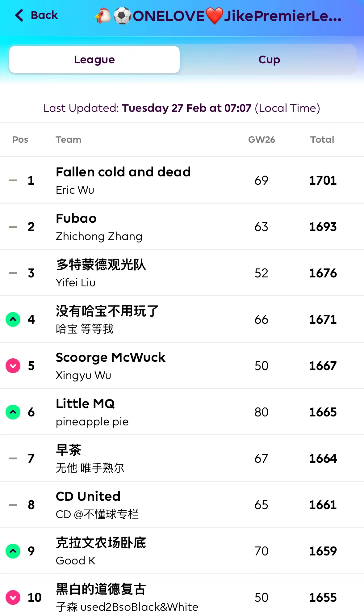The image size is (364, 616).
Task: Switch to the Cup tab
Action: tap(269, 60)
